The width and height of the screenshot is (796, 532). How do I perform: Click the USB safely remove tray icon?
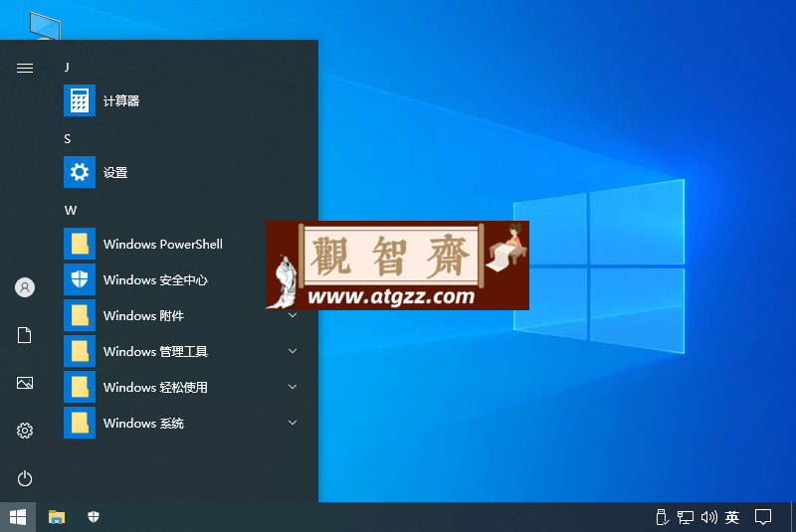click(662, 517)
